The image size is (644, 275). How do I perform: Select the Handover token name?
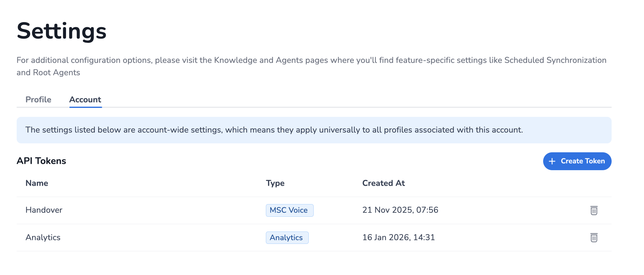pyautogui.click(x=44, y=210)
